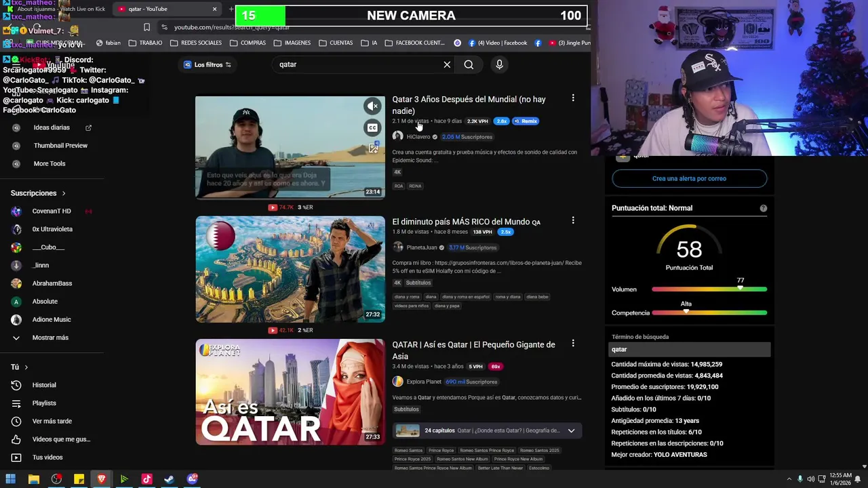
Task: Open the TRABAJO bookmarks folder
Action: [x=145, y=43]
